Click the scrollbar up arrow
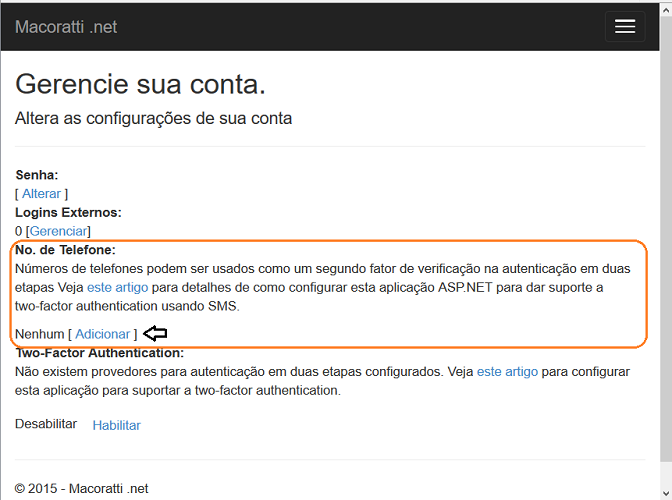This screenshot has width=672, height=500. click(x=666, y=10)
